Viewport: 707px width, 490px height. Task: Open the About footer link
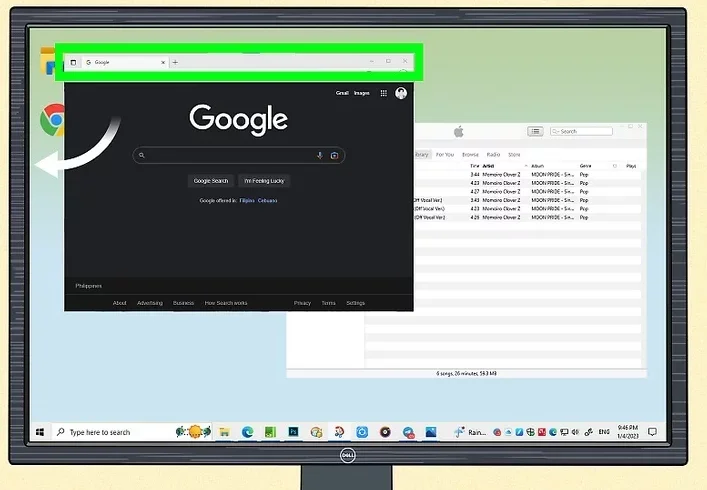tap(119, 303)
